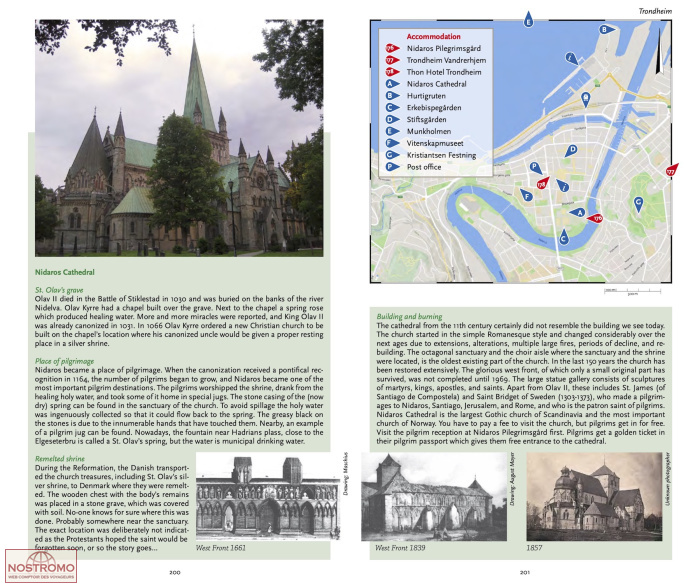The height and width of the screenshot is (588, 700).
Task: Click legend icon B beside Hurtigruten
Action: [392, 96]
